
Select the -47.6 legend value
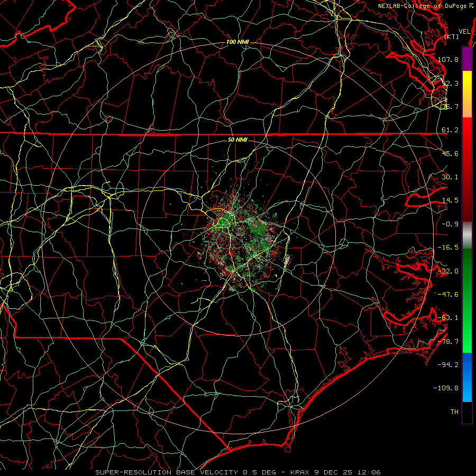point(448,295)
